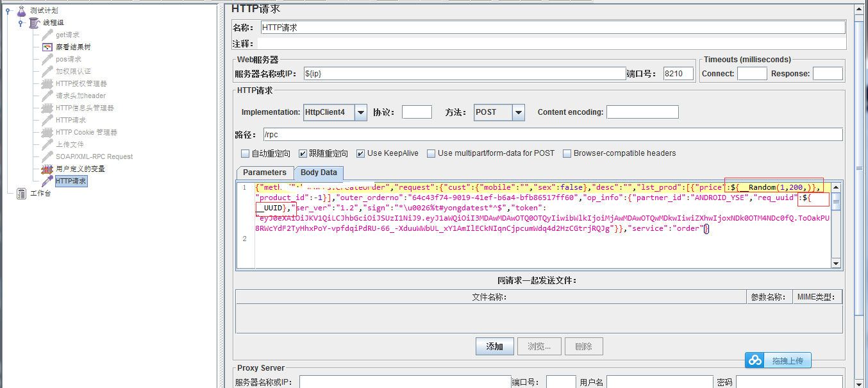Enable Use multipart/form-data for POST
The height and width of the screenshot is (388, 868).
431,153
